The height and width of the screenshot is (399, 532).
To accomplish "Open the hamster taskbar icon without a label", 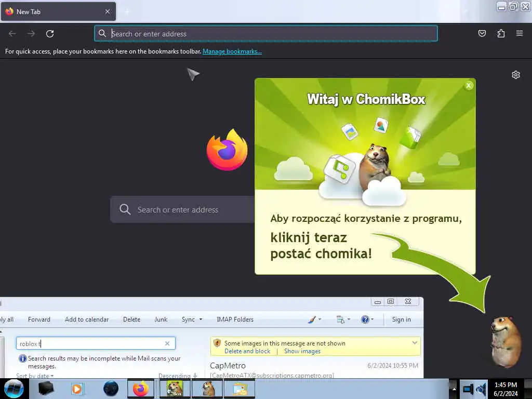I will click(208, 389).
